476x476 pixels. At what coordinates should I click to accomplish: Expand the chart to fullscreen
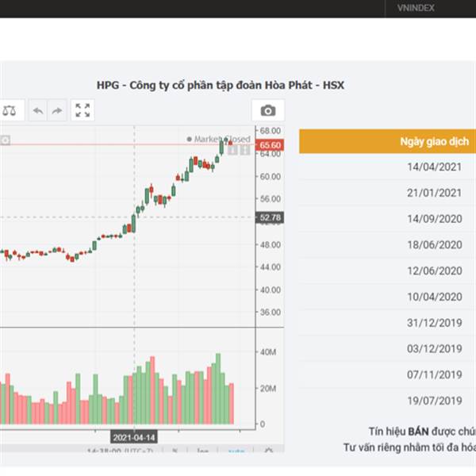pos(83,110)
